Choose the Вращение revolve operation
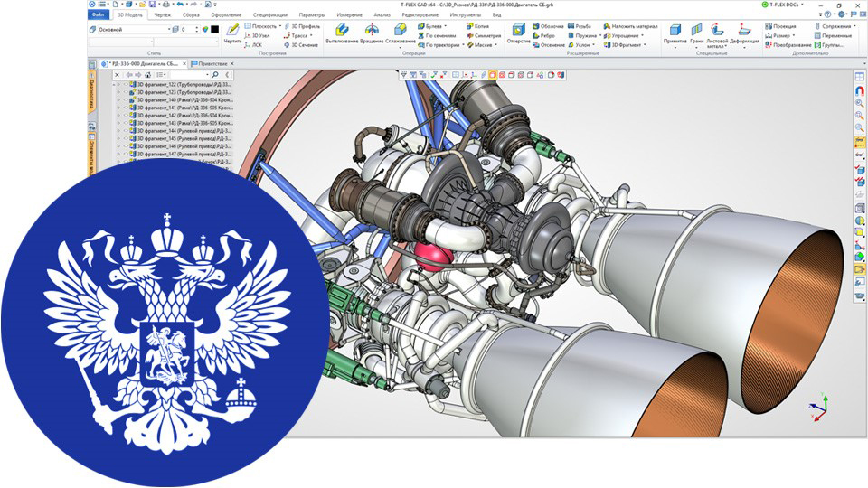The height and width of the screenshot is (488, 868). tap(371, 33)
